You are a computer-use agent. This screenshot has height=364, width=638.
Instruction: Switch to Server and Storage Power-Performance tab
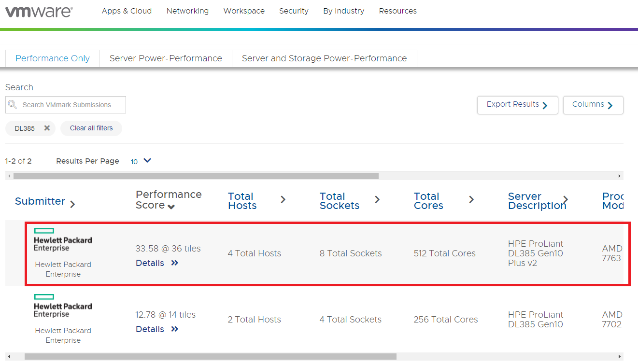coord(324,58)
